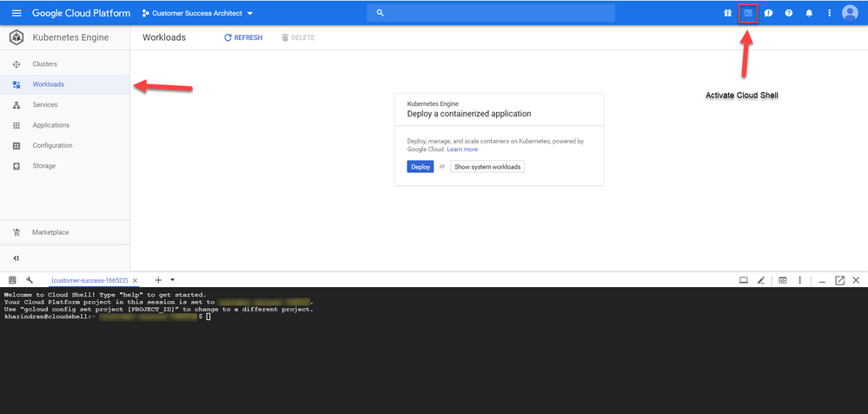Click the Google Cloud Platform logo text
Image resolution: width=868 pixels, height=414 pixels.
coord(82,13)
